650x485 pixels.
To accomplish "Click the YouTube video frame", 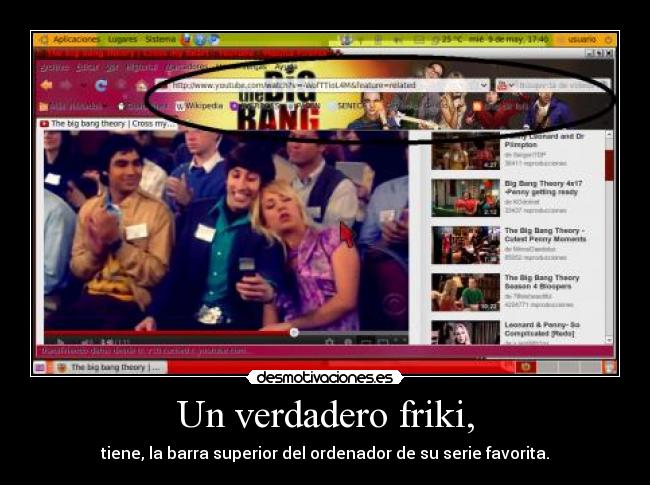I will coord(226,231).
